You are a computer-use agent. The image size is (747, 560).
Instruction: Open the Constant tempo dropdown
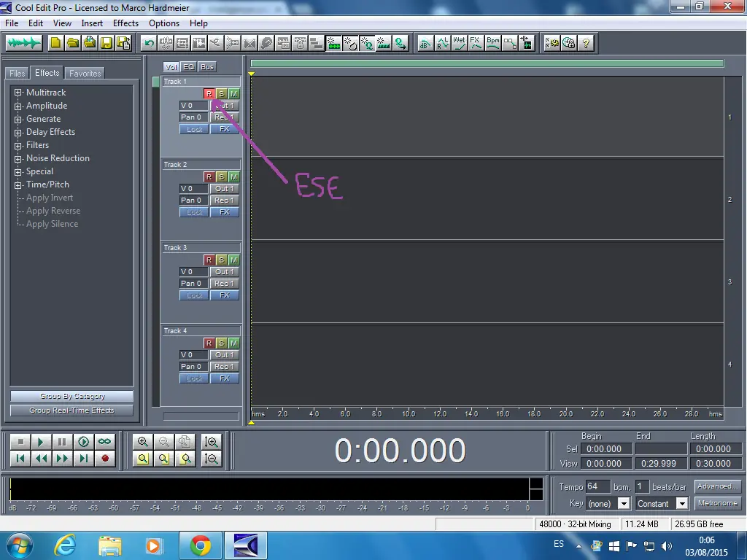682,504
